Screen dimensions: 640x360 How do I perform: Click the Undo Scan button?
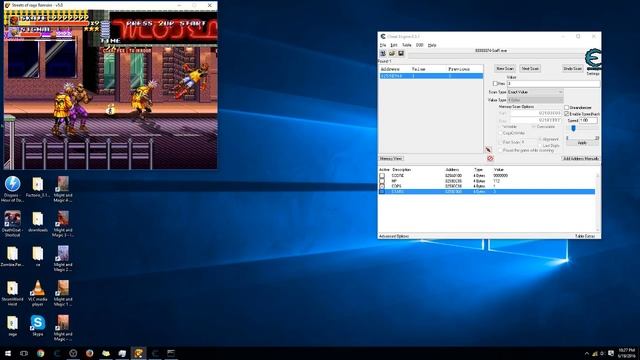point(573,69)
